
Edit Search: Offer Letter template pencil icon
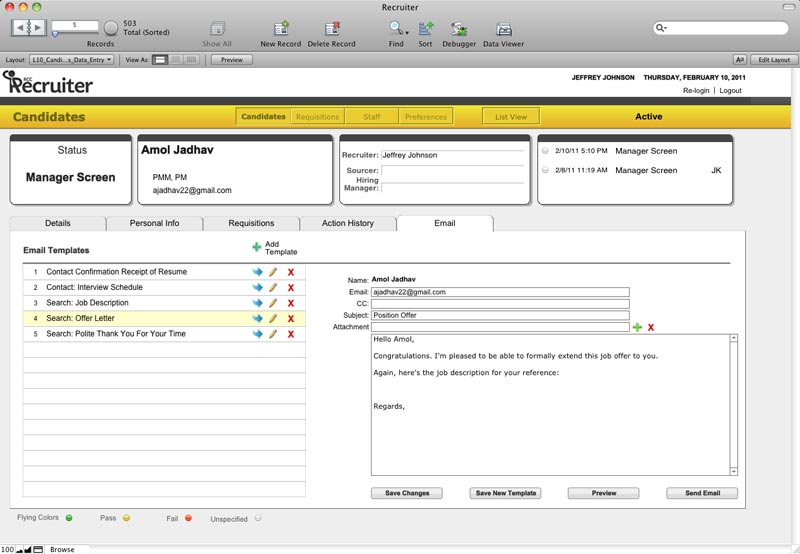point(273,318)
